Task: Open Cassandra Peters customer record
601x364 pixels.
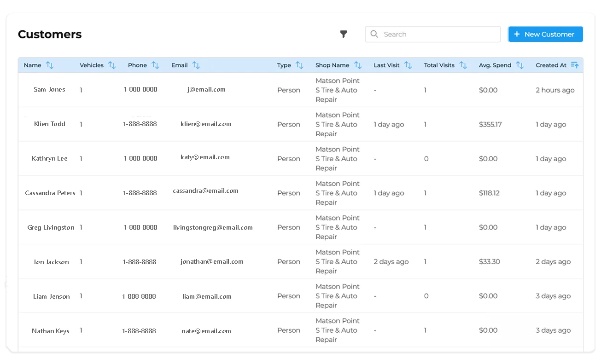Action: [50, 193]
